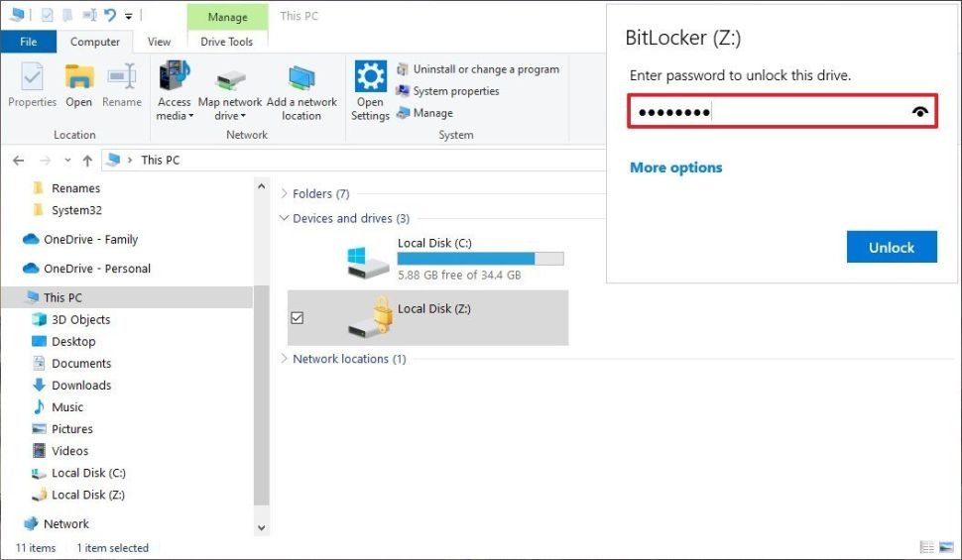This screenshot has height=560, width=962.
Task: Open Desktop in navigation pane
Action: pos(73,342)
